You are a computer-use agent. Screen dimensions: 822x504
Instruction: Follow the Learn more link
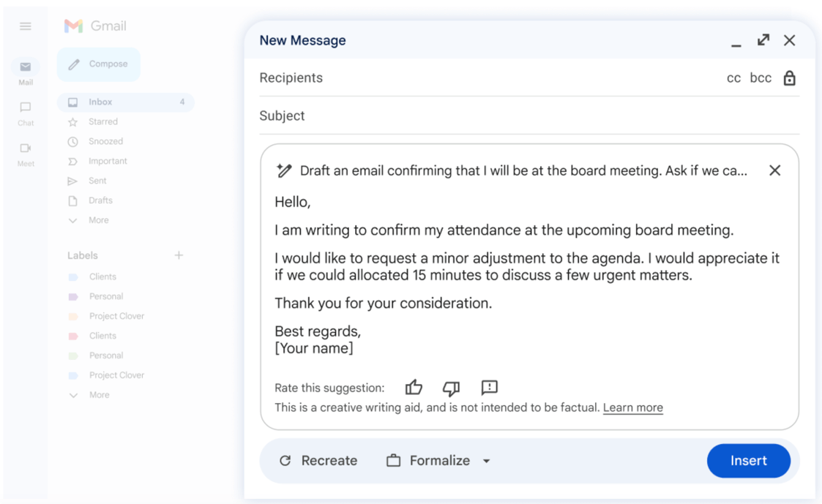coord(632,407)
